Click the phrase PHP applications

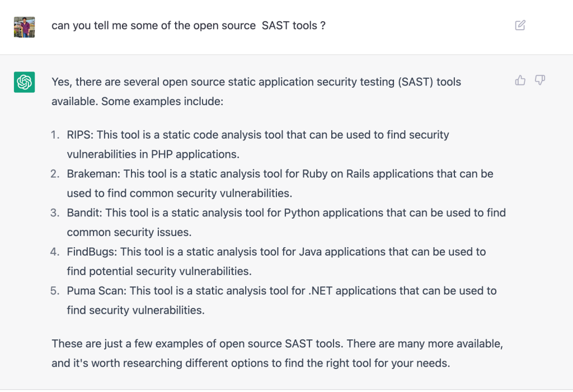pyautogui.click(x=195, y=154)
